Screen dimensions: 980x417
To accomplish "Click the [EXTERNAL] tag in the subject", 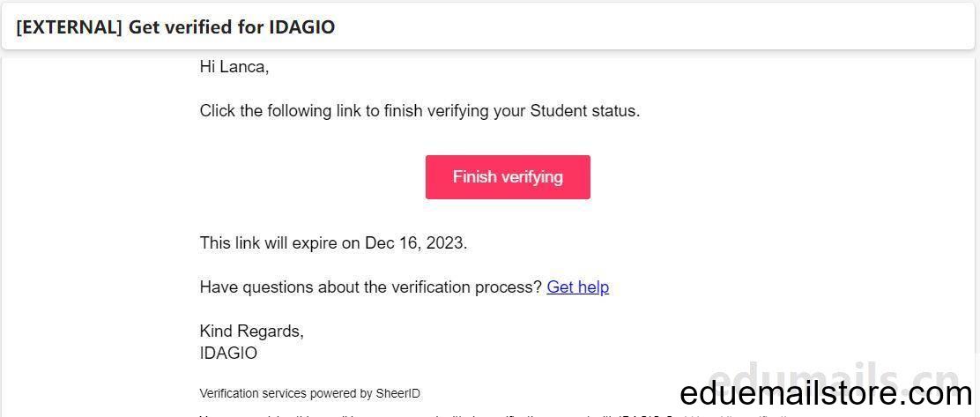I will click(69, 27).
